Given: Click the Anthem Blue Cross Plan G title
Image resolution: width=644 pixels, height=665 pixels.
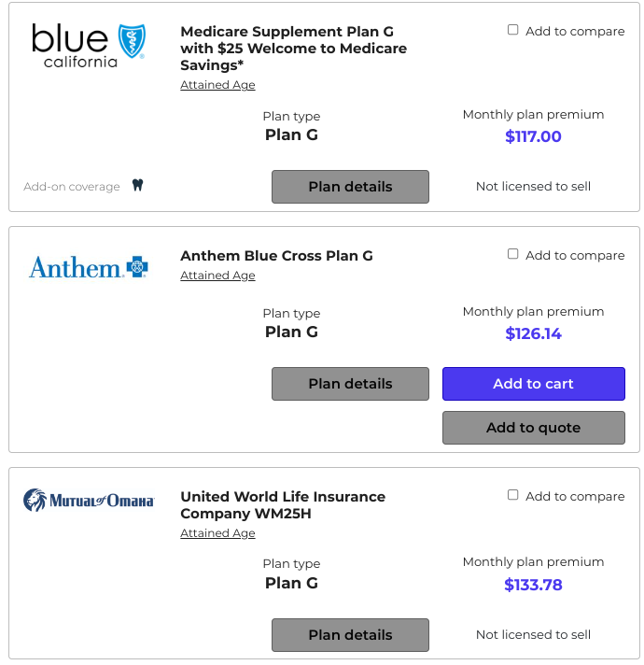Looking at the screenshot, I should [276, 256].
